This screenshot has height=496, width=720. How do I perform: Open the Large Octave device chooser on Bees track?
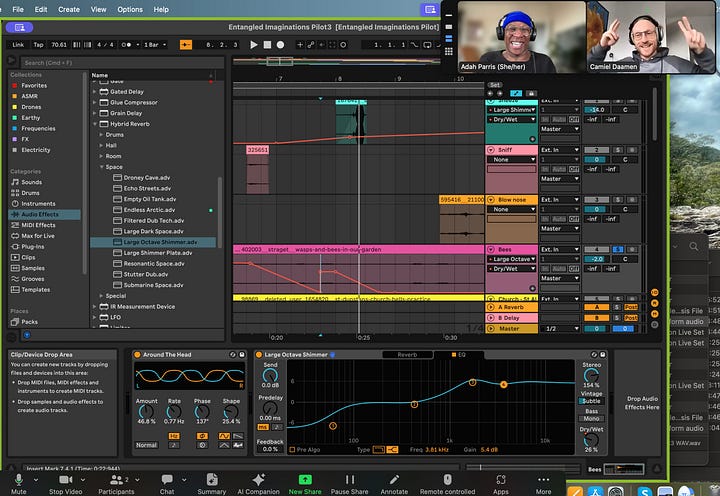(x=512, y=259)
